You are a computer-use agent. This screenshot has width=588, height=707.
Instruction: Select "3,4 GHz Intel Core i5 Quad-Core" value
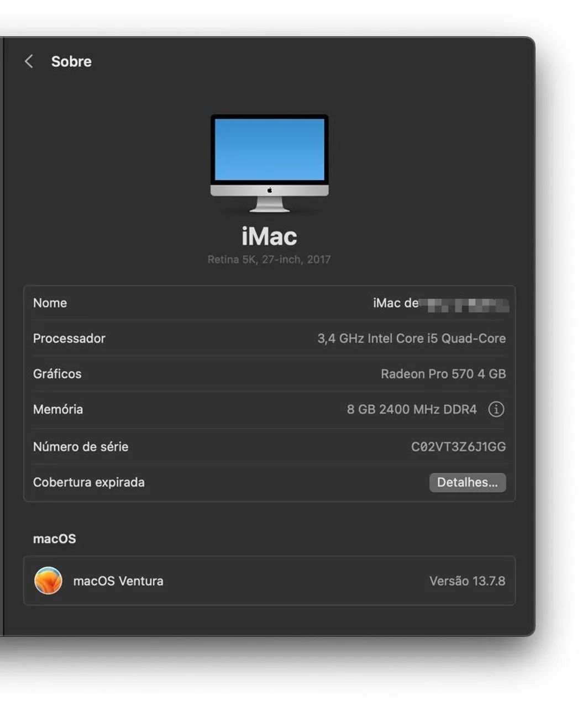[412, 338]
